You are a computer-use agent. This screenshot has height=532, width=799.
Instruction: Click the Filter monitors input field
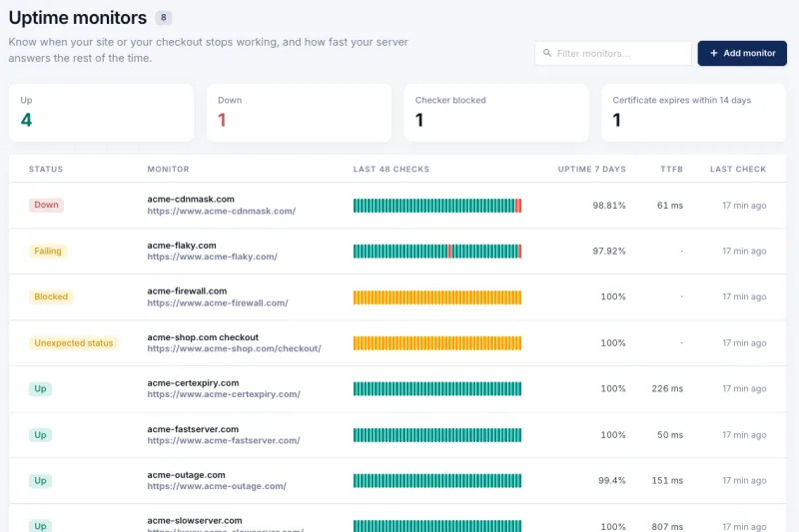[x=613, y=54]
